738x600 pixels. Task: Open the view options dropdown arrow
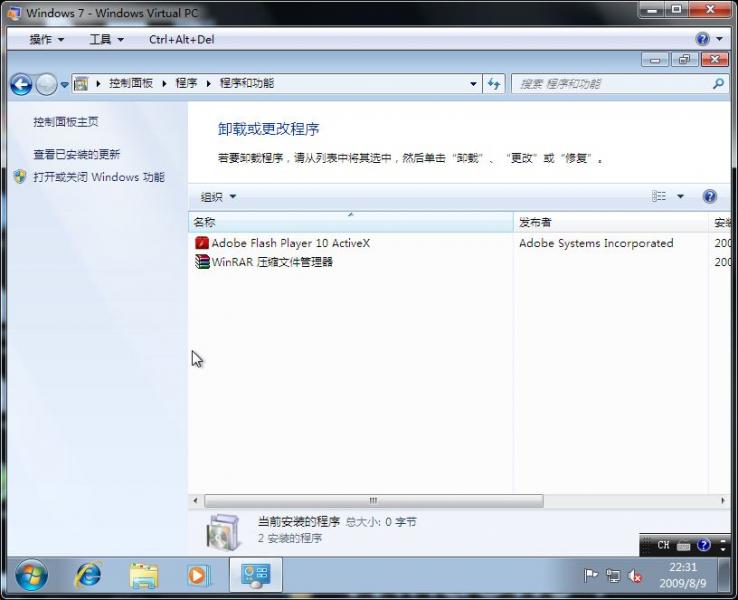pyautogui.click(x=680, y=196)
